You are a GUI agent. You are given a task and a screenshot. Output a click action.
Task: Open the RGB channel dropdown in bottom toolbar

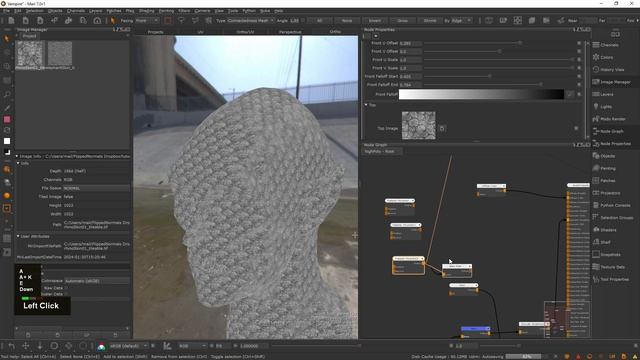(192, 346)
